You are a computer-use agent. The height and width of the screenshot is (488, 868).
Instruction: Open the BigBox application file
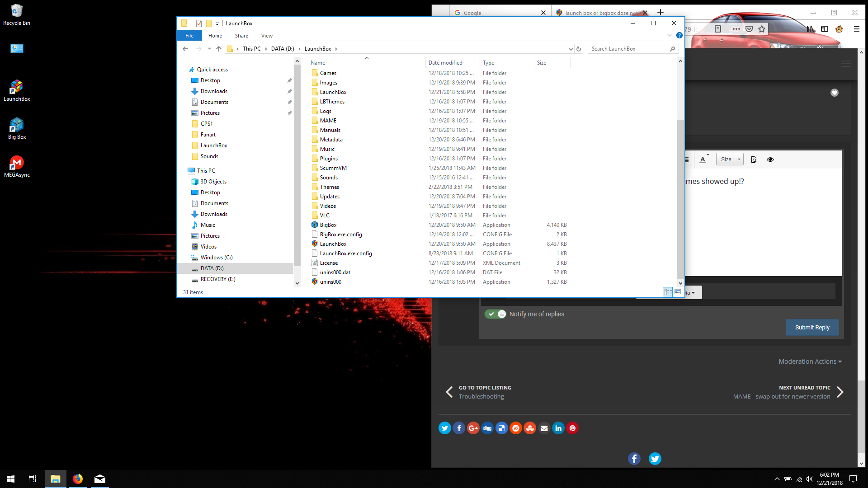pyautogui.click(x=328, y=225)
